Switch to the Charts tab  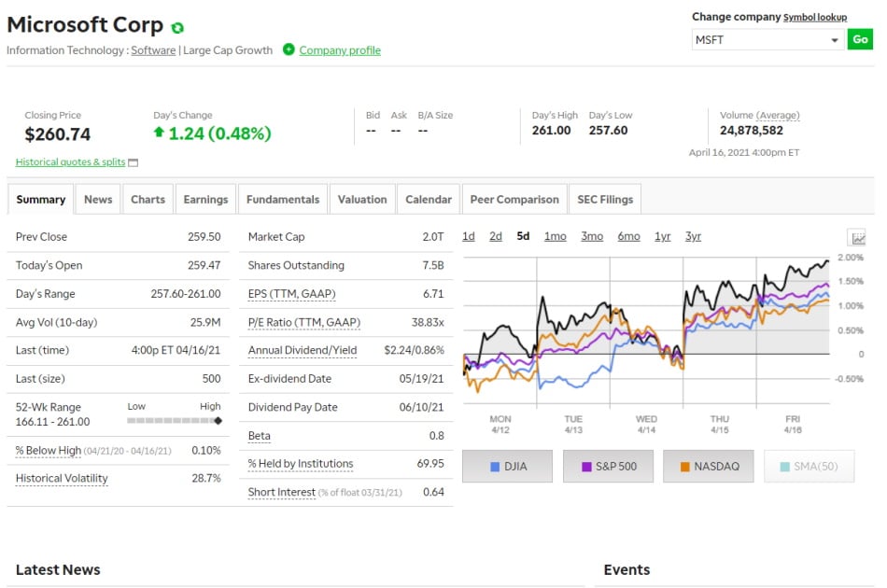[x=148, y=200]
